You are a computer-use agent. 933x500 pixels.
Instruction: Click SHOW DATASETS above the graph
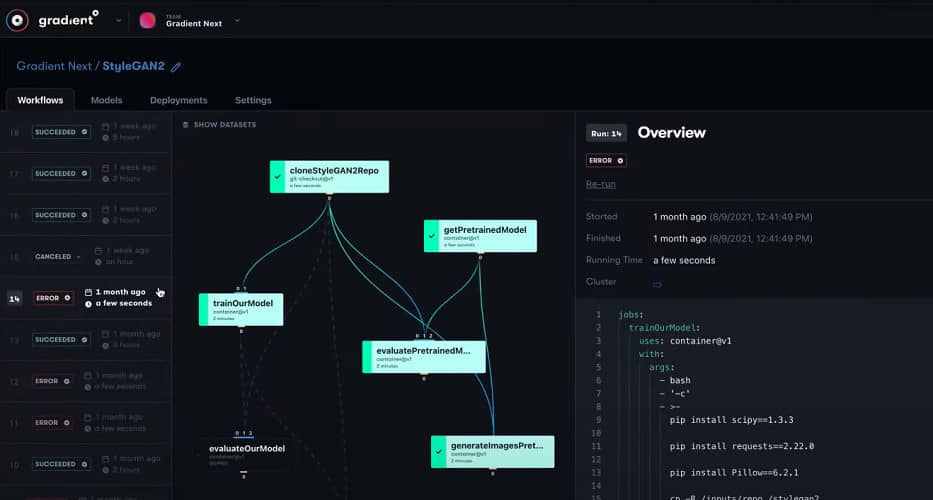click(x=225, y=125)
